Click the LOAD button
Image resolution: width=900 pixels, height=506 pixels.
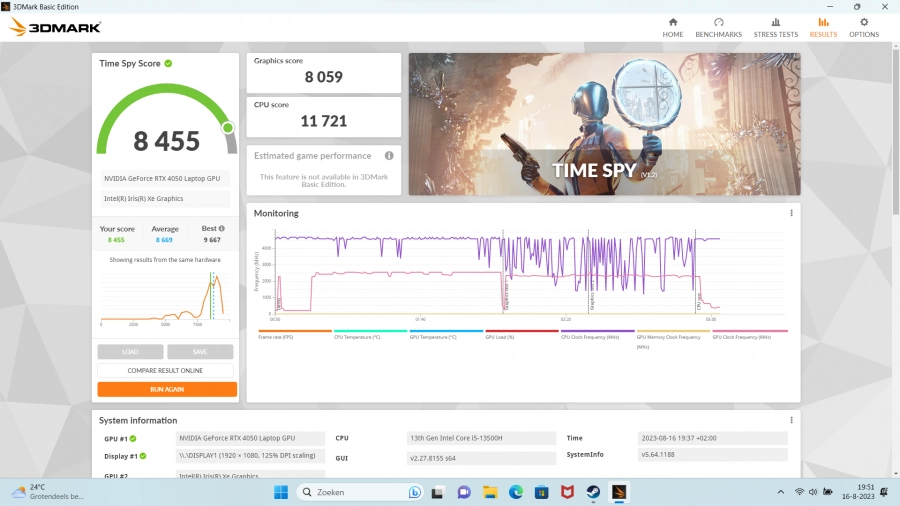[130, 351]
